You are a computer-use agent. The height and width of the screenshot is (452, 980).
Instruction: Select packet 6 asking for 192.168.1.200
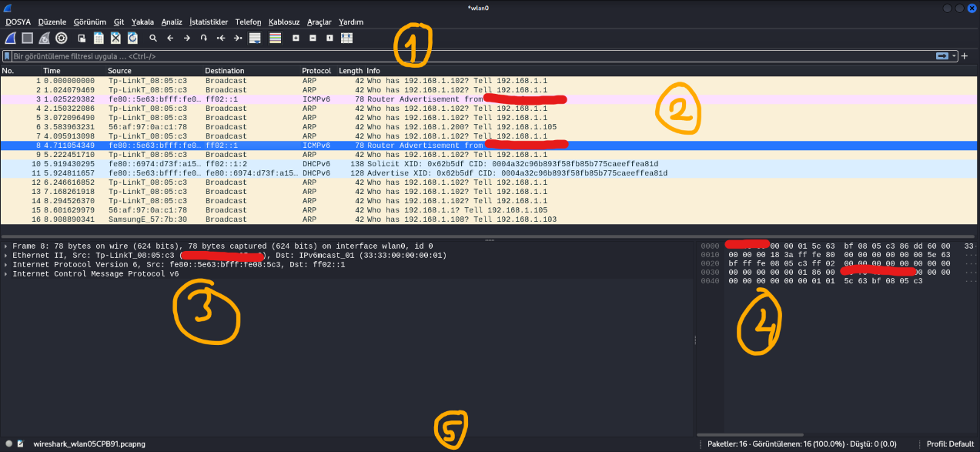coord(490,126)
